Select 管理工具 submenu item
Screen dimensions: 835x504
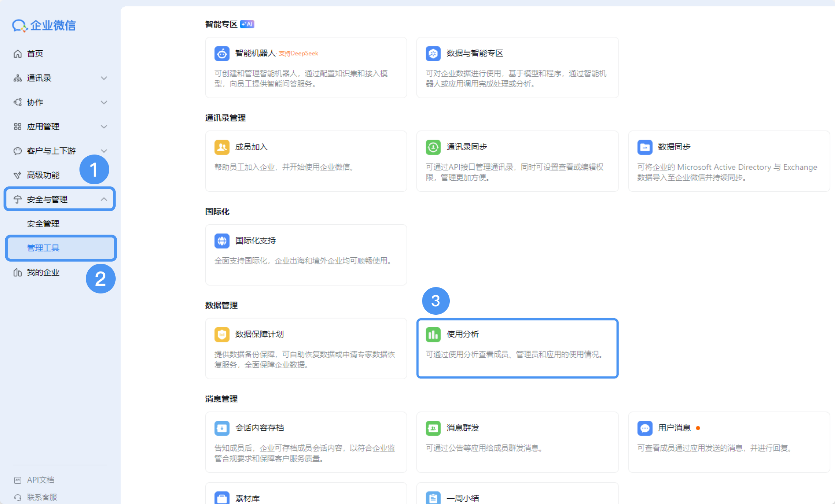[43, 248]
